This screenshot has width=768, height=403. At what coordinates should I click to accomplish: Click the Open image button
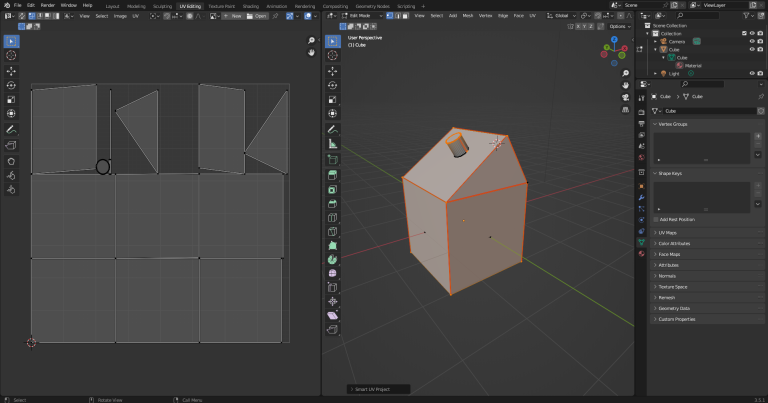(258, 16)
